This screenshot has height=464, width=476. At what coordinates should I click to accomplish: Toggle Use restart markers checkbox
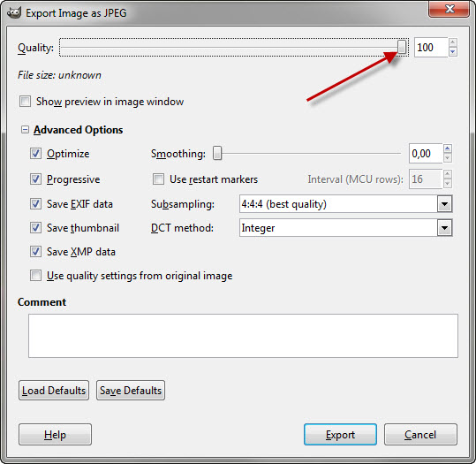coord(158,179)
